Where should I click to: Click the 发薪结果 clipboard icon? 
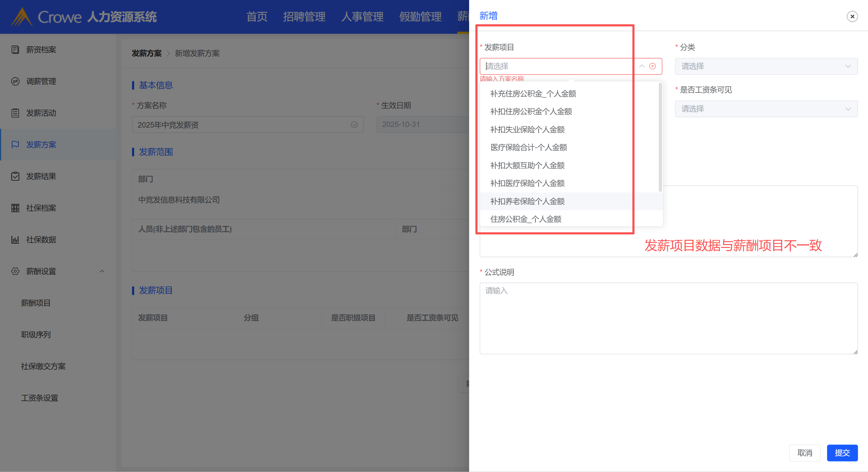click(x=15, y=176)
